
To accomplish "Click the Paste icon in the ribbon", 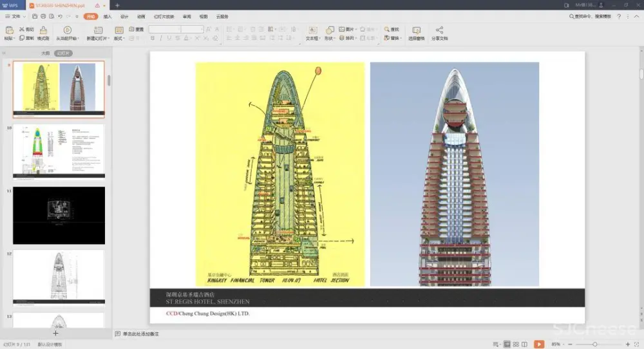I will 9,30.
